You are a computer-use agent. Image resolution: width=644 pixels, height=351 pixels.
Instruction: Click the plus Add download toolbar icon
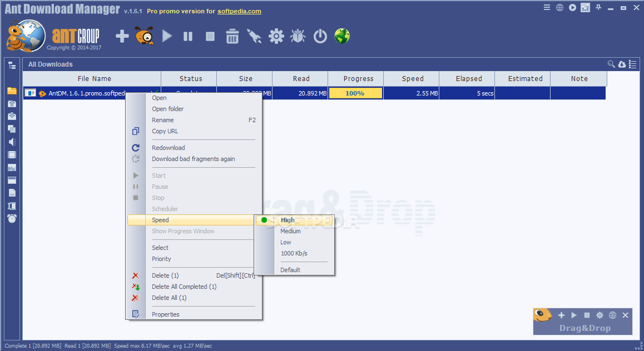pyautogui.click(x=122, y=36)
